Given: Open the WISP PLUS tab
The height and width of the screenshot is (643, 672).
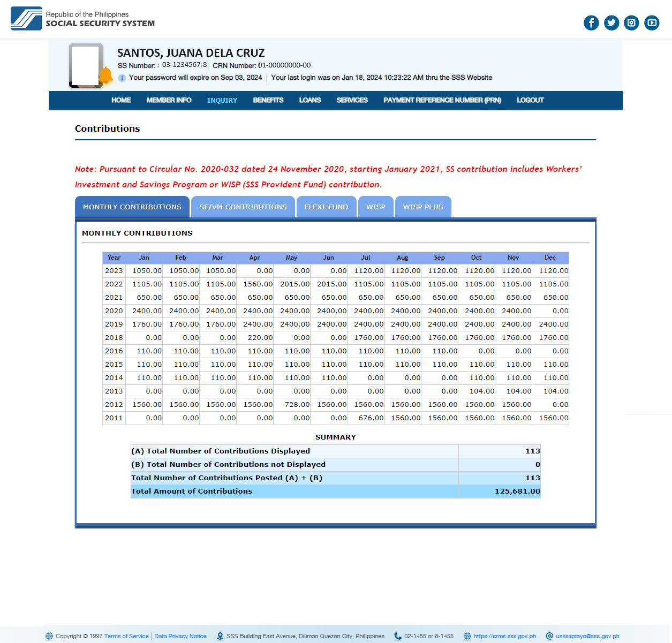Looking at the screenshot, I should click(423, 207).
